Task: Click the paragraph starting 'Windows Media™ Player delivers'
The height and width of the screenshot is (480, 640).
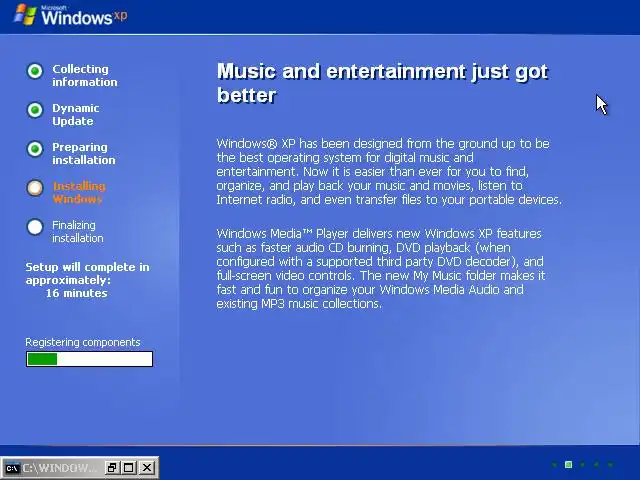Action: click(381, 269)
